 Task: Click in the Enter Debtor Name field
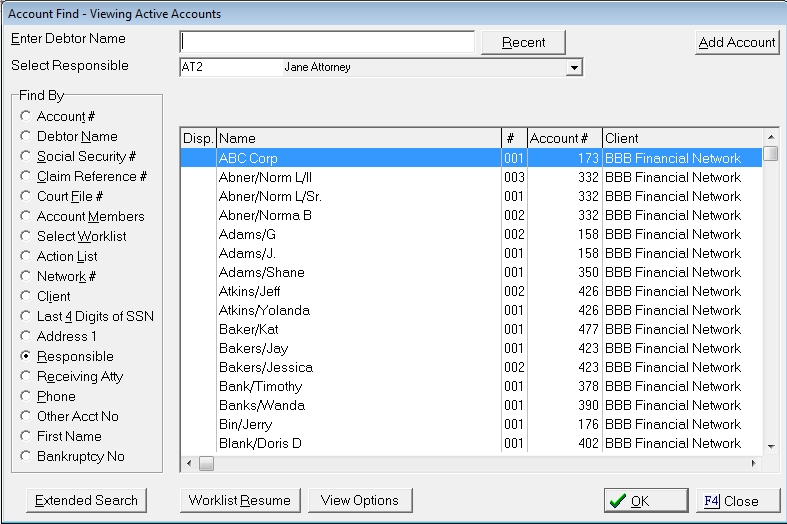pyautogui.click(x=326, y=42)
